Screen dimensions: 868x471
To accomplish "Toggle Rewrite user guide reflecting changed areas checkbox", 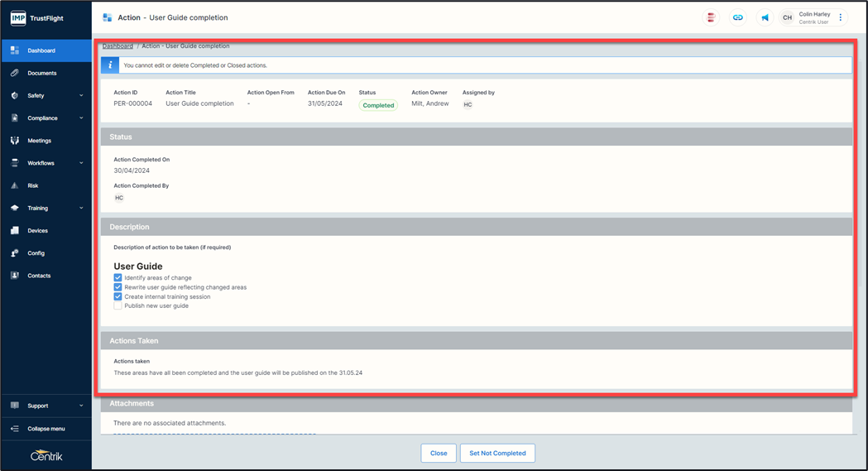I will point(117,287).
